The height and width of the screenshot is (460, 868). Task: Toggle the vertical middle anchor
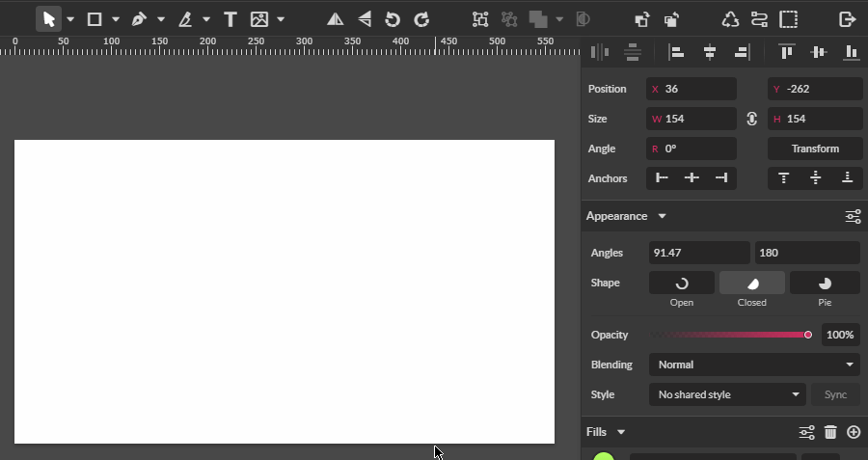815,177
